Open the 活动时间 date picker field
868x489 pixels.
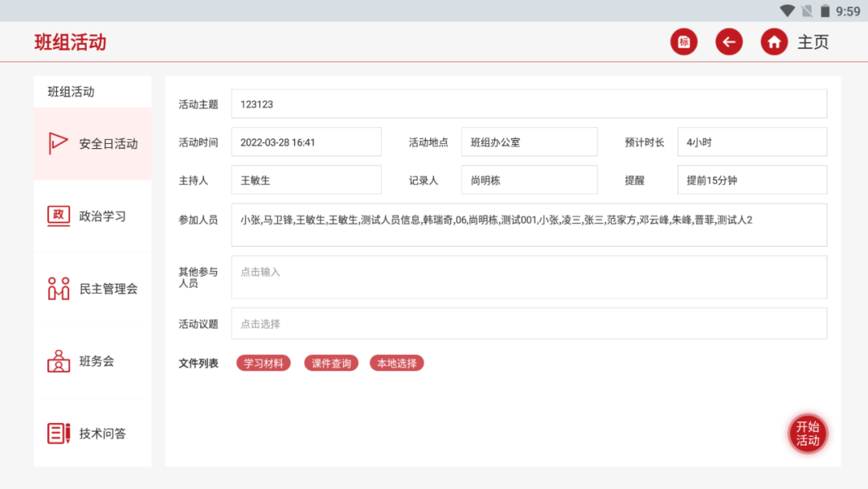pos(306,142)
